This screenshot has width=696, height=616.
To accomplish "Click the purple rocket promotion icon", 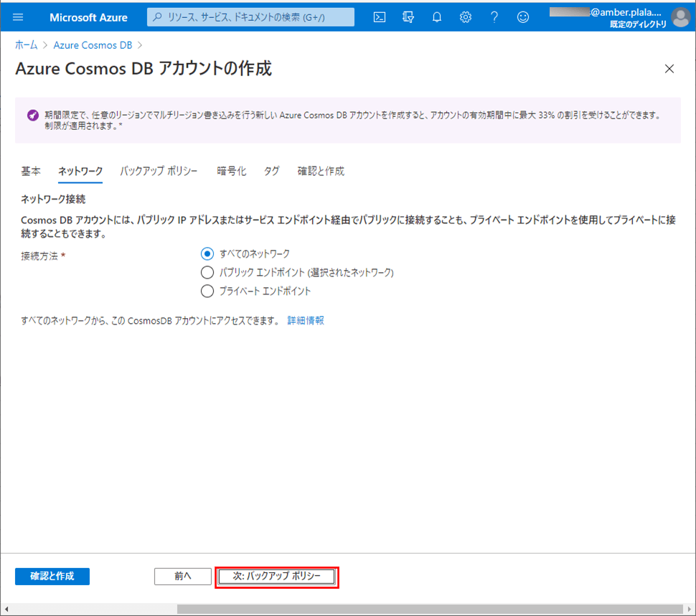I will pyautogui.click(x=33, y=116).
